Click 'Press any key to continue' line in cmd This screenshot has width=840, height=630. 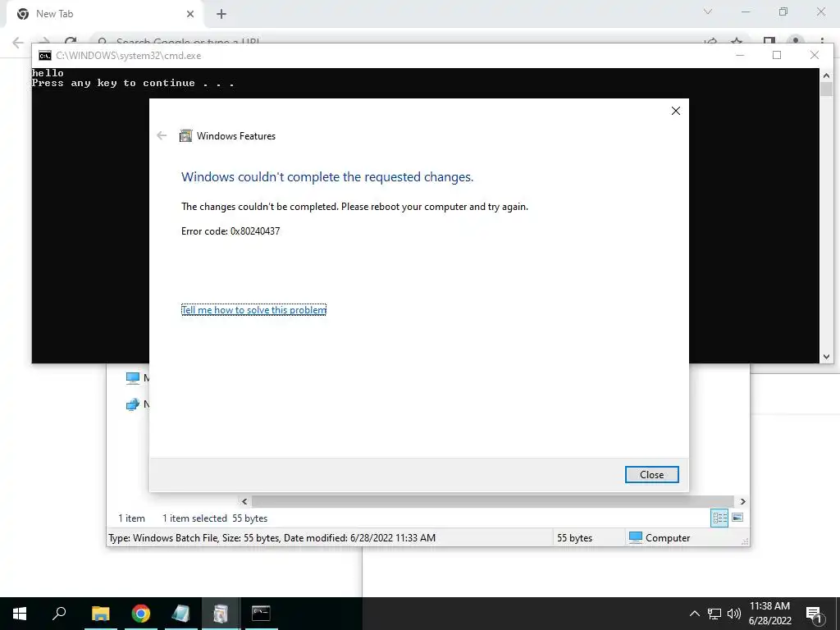(x=133, y=83)
